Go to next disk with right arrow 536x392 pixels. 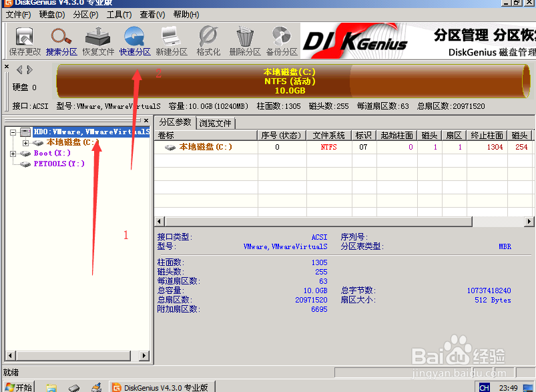click(30, 69)
